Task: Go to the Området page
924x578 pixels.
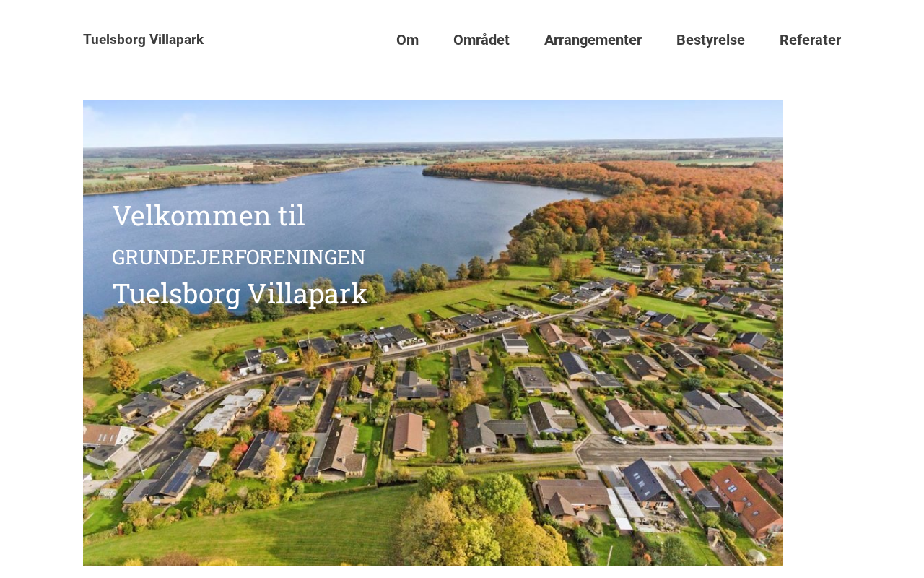Action: pos(481,40)
